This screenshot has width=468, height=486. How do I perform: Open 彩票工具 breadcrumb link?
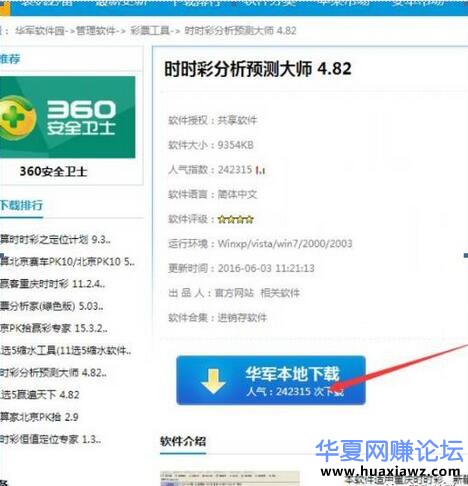click(x=150, y=31)
